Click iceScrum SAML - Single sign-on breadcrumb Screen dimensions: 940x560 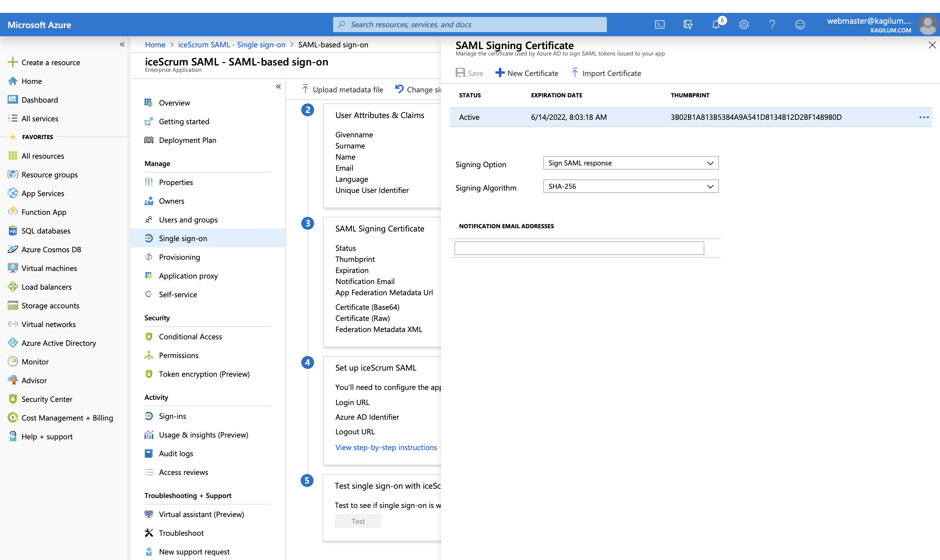pyautogui.click(x=231, y=44)
